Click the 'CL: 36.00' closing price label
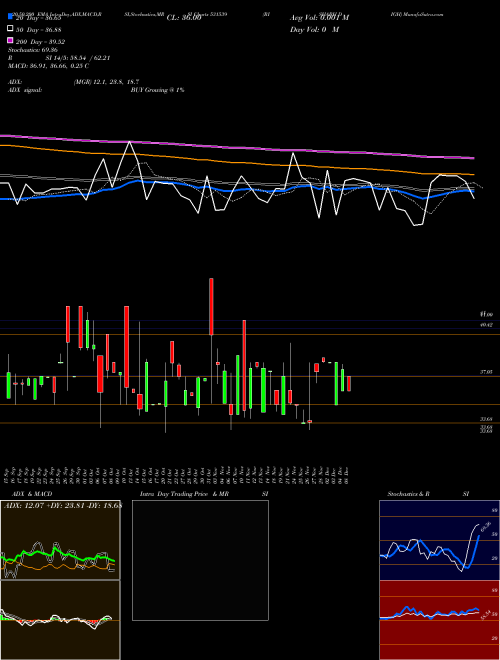The height and width of the screenshot is (660, 500). tap(184, 18)
